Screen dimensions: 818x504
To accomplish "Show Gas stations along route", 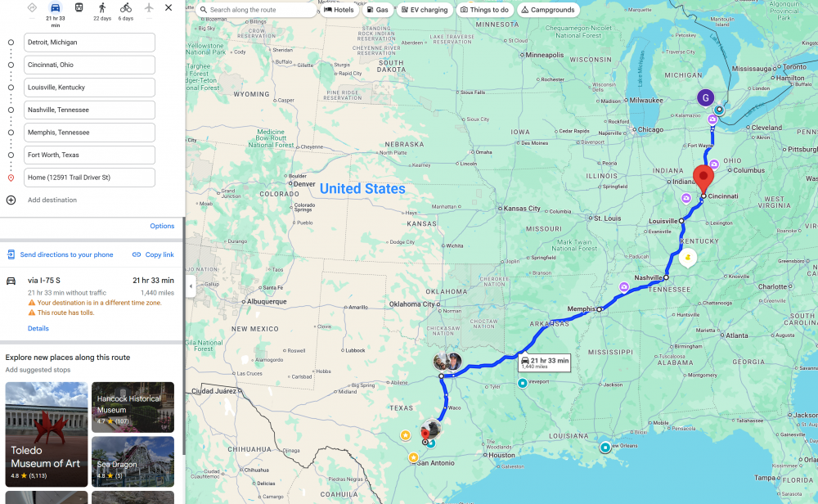I will [378, 10].
